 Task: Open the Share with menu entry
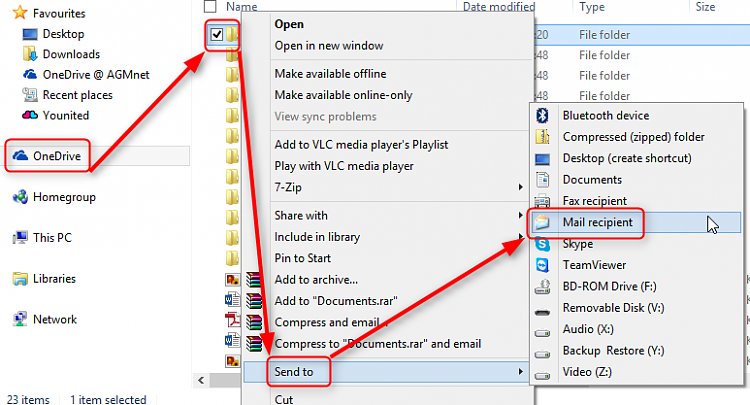click(x=301, y=216)
